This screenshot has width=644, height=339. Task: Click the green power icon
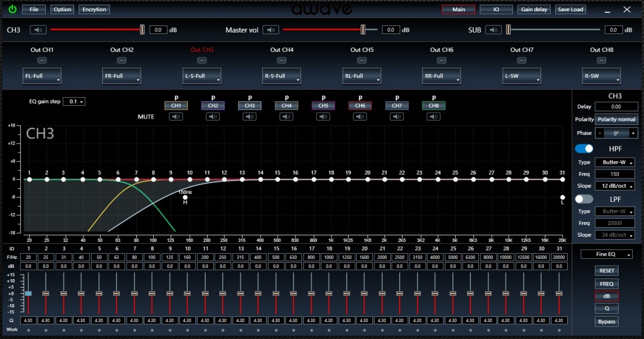tap(12, 9)
